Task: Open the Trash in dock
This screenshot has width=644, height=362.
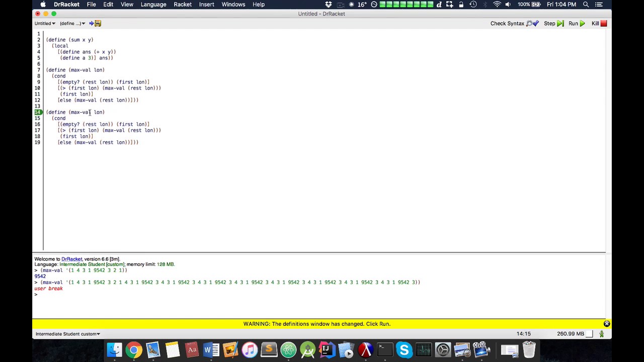Action: 529,349
